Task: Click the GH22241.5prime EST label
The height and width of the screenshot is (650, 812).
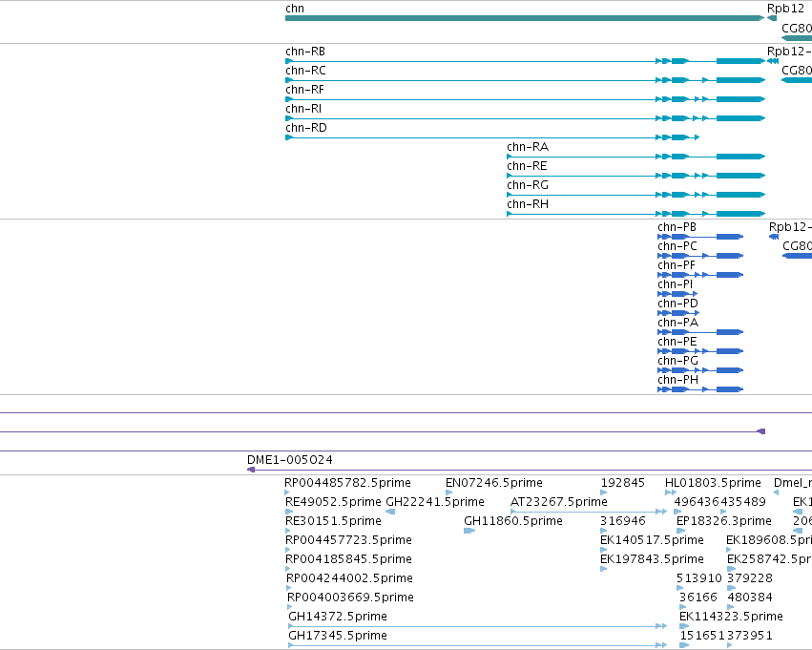Action: coord(435,502)
